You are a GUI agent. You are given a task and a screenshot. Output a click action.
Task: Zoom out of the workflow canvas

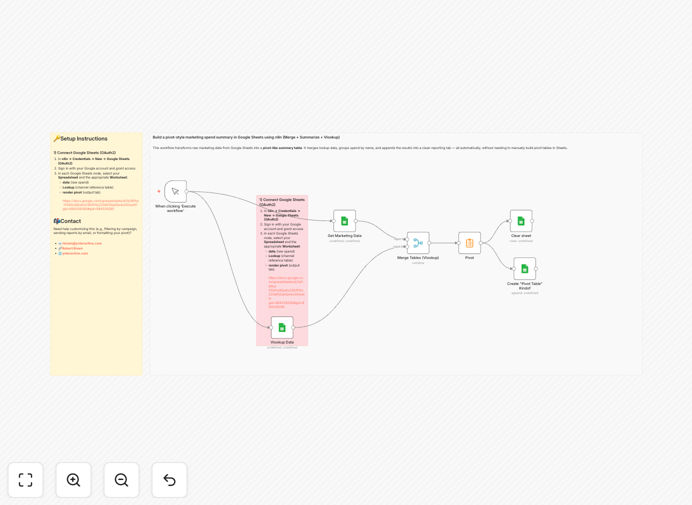click(x=121, y=480)
